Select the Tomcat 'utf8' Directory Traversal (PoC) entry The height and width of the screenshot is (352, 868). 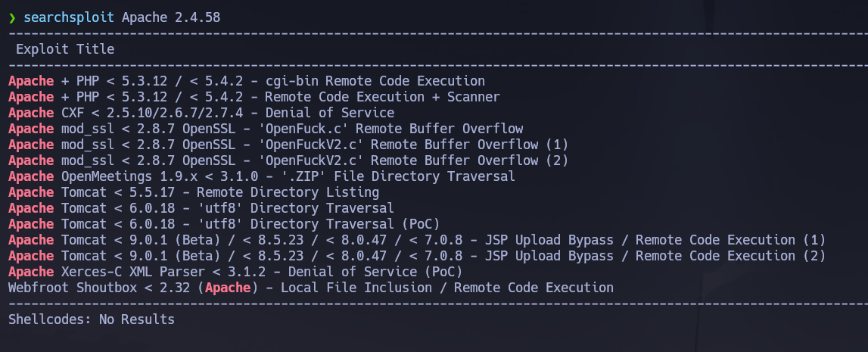pos(224,224)
